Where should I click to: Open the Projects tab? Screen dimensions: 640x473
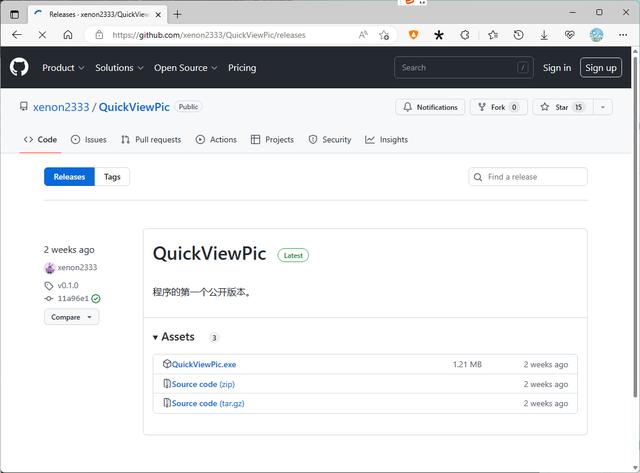[x=272, y=140]
